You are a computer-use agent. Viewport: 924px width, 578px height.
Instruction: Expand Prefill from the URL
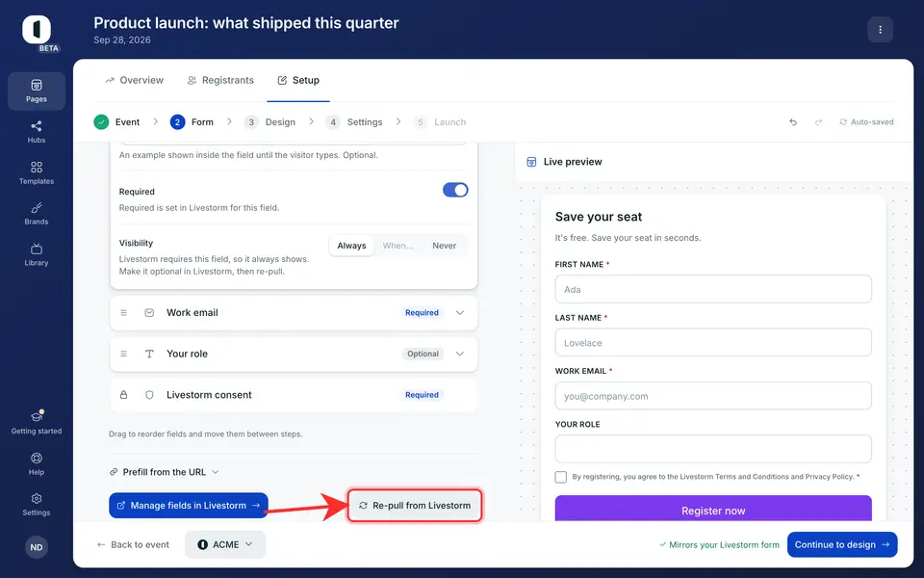165,472
